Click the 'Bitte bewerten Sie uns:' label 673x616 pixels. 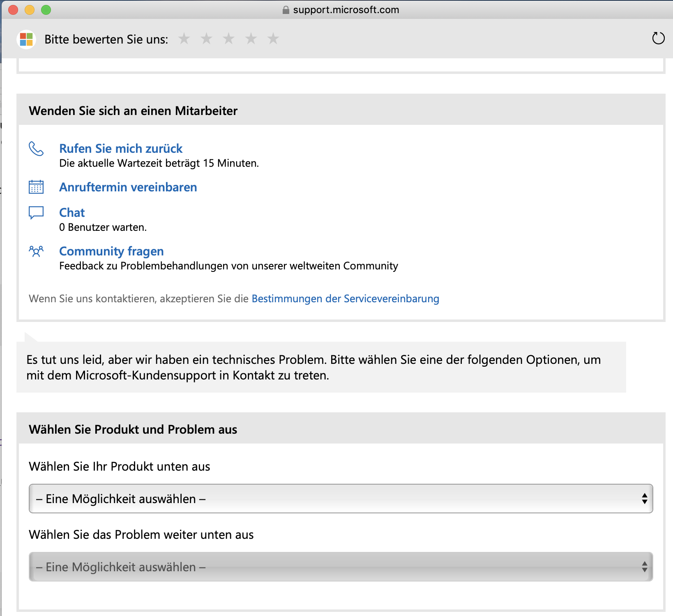(106, 39)
